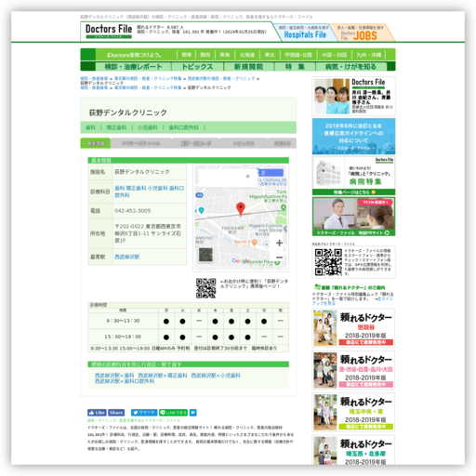
Task: Open the Doctors File JOBS header tab
Action: point(361,33)
